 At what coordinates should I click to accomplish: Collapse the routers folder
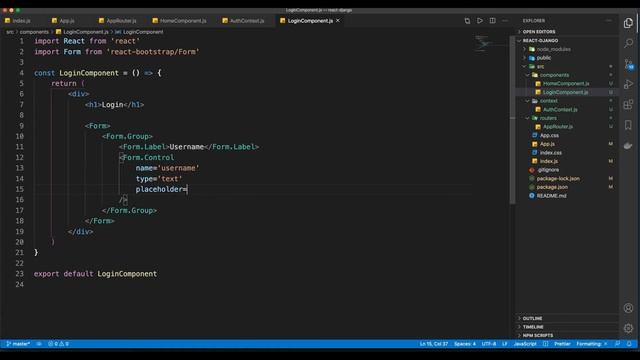pyautogui.click(x=567, y=118)
